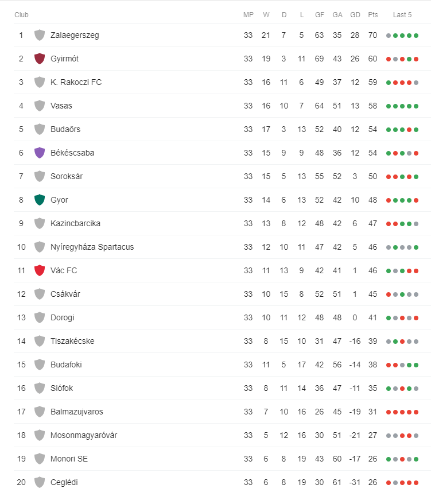
Task: Click the GD column header
Action: coord(355,15)
